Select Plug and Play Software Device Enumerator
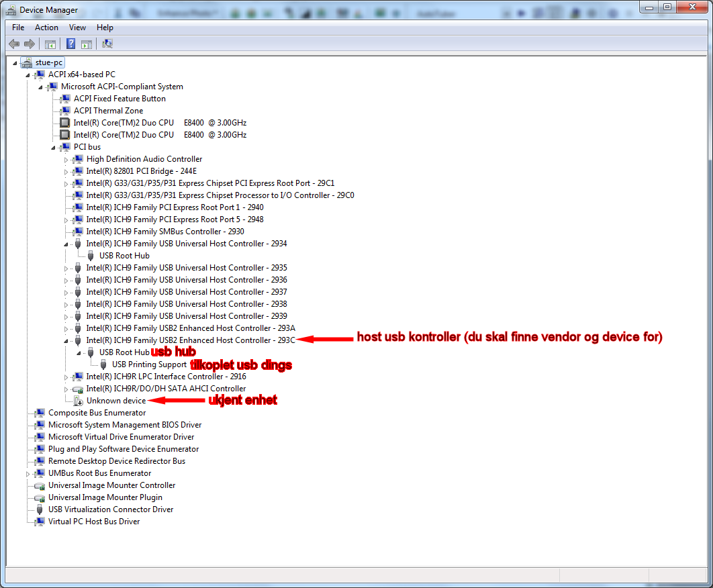The image size is (713, 588). (124, 449)
